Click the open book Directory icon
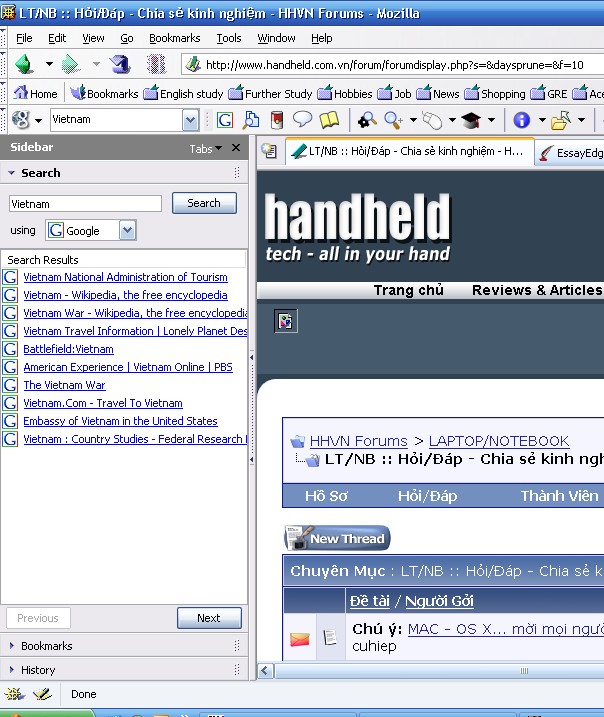The image size is (604, 717). point(329,120)
